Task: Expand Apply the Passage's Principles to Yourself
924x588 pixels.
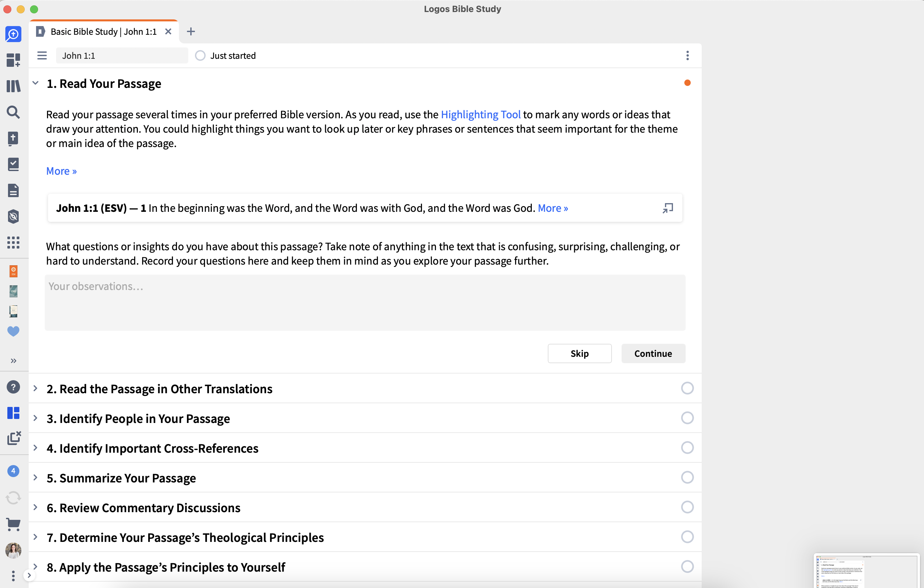Action: pos(35,567)
